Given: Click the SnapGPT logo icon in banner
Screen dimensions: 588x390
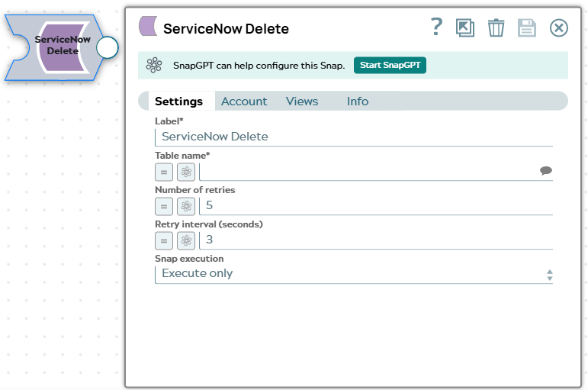Looking at the screenshot, I should tap(154, 66).
